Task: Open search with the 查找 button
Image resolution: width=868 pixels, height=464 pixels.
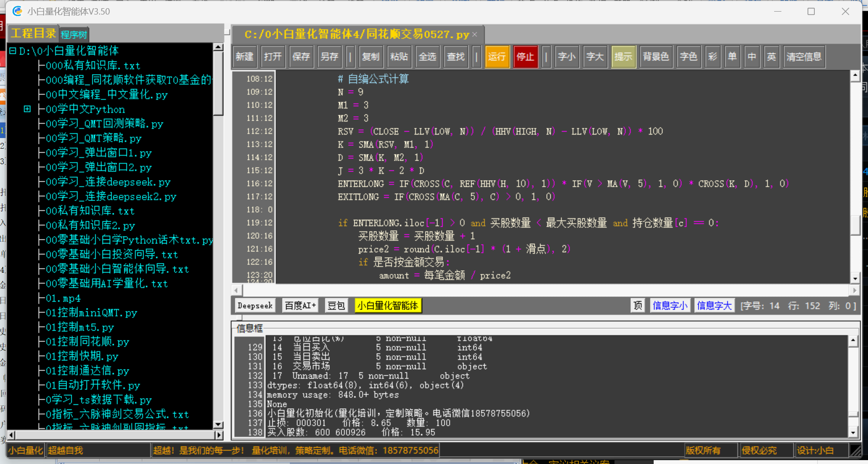Action: [x=456, y=57]
